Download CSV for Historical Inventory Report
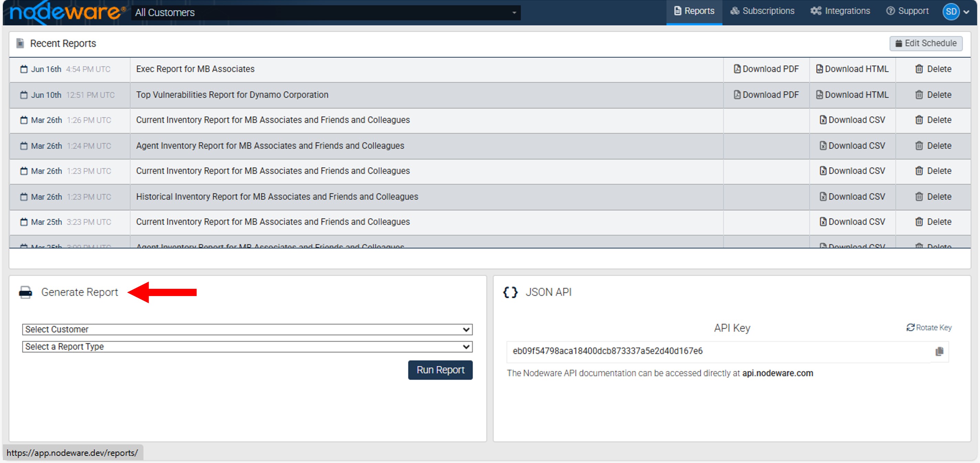980x463 pixels. pyautogui.click(x=852, y=197)
